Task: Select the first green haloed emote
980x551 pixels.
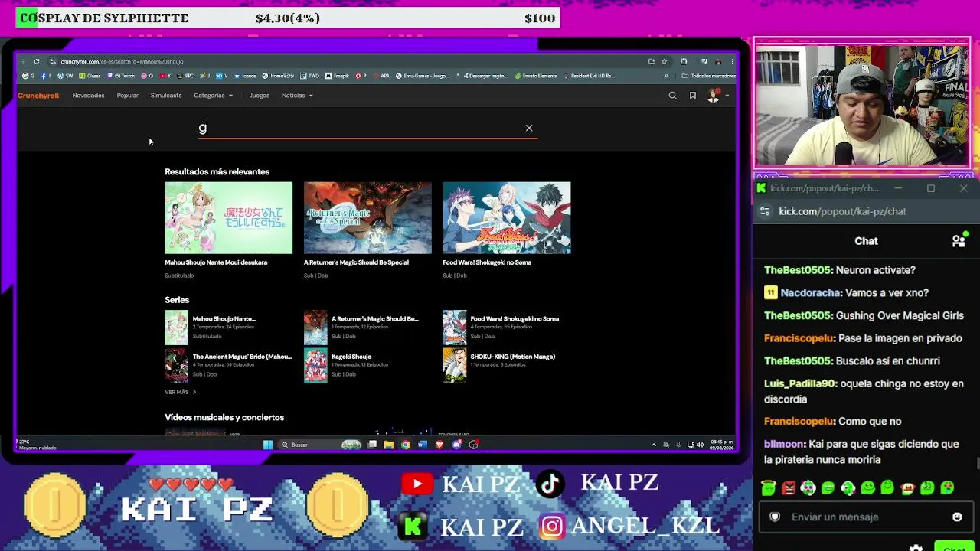Action: tap(769, 488)
